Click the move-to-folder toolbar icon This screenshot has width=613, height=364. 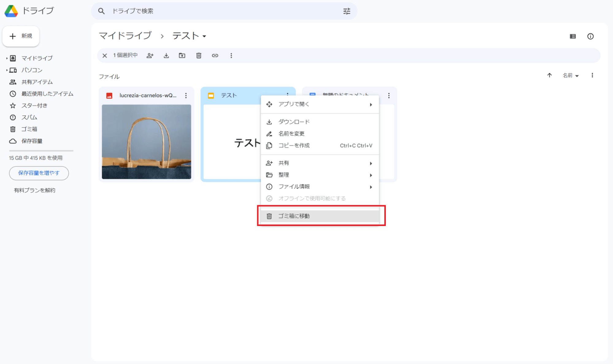pyautogui.click(x=182, y=56)
